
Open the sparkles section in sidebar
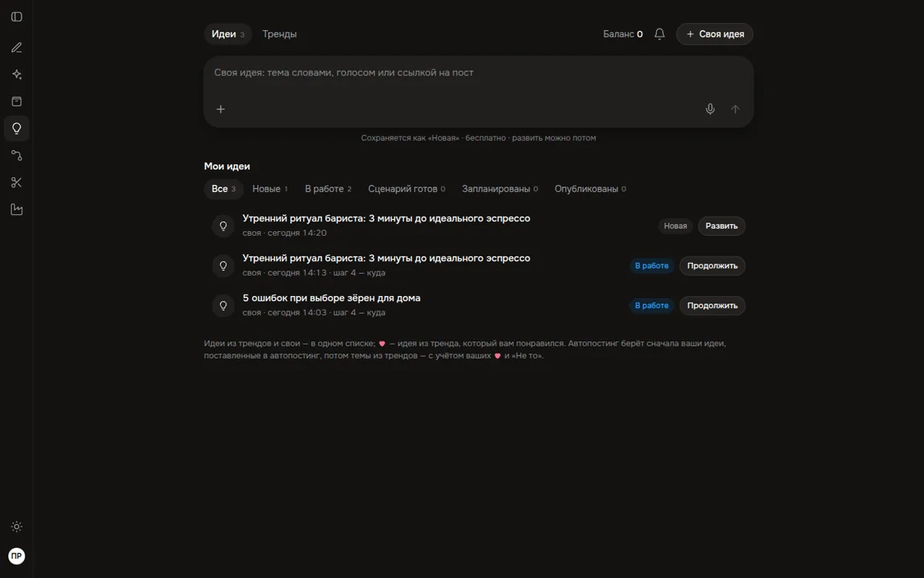coord(16,75)
